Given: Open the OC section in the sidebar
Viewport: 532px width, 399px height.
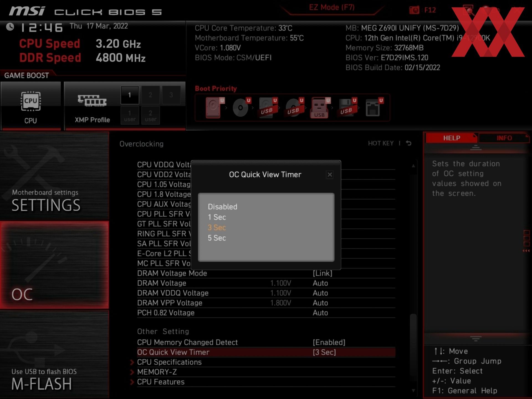Looking at the screenshot, I should point(54,265).
